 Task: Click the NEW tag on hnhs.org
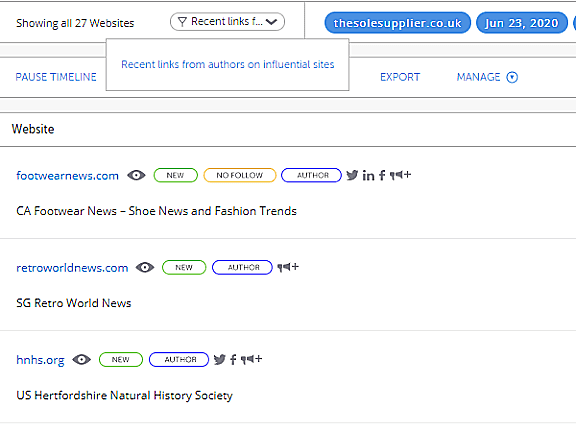tap(121, 360)
